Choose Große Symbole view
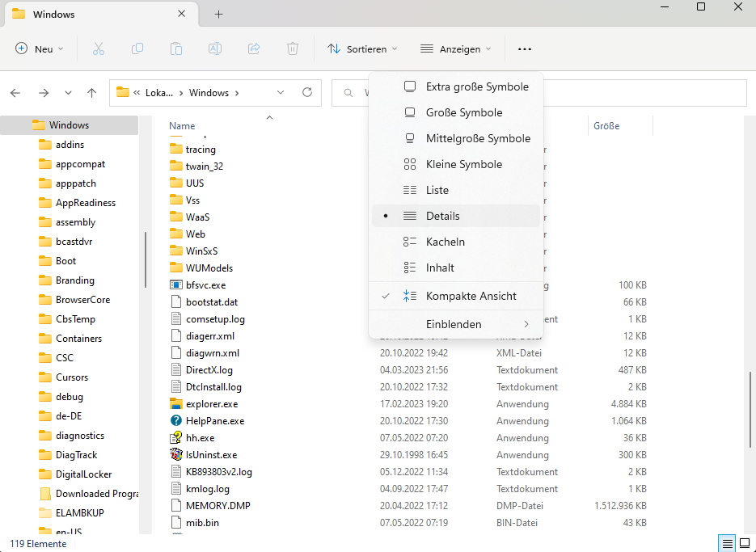The width and height of the screenshot is (756, 552). [x=456, y=112]
